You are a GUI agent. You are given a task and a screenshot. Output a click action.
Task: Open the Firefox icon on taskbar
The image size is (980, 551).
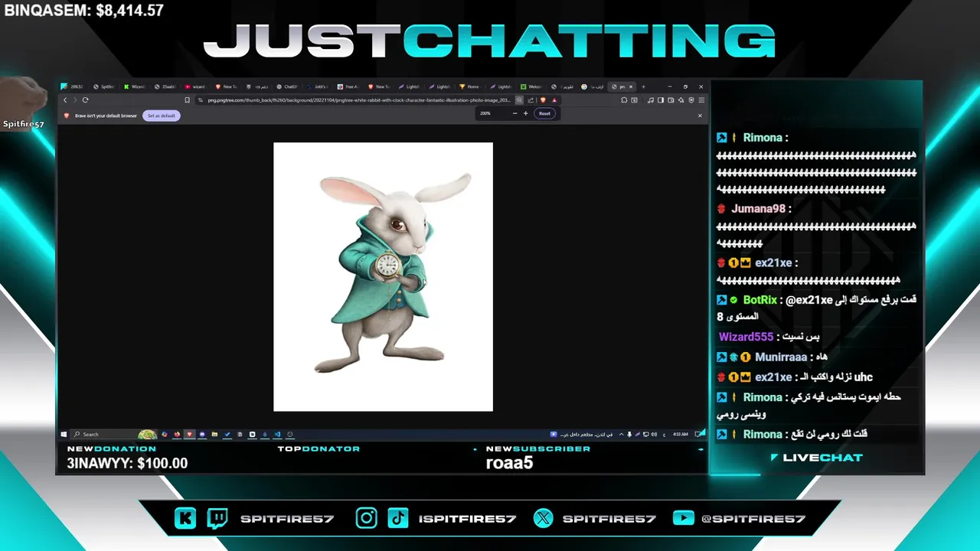point(177,434)
